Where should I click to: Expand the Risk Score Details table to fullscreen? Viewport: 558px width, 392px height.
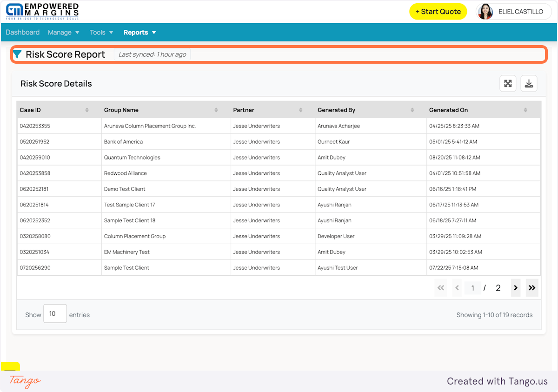point(508,83)
